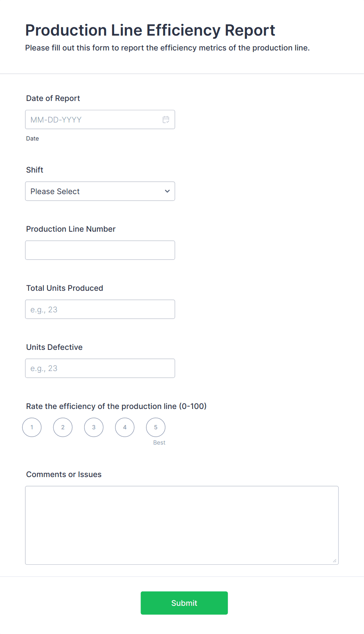Pick efficiency rating 4
This screenshot has height=634, width=364.
click(x=125, y=427)
